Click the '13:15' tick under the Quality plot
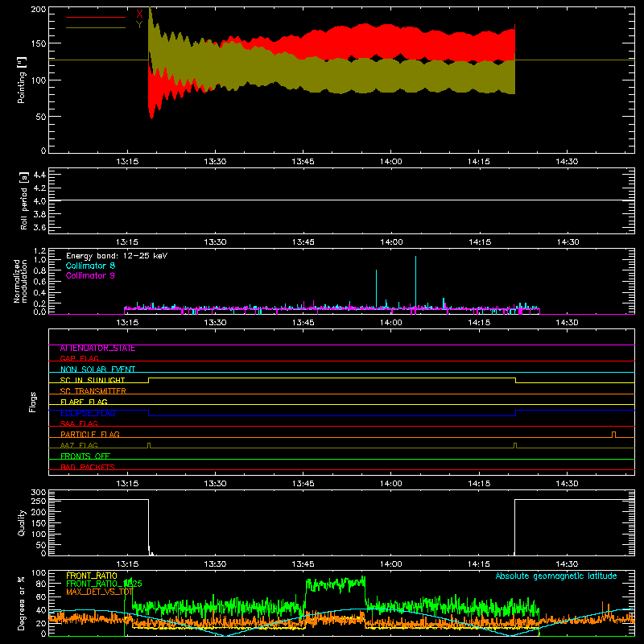This screenshot has width=644, height=644. pyautogui.click(x=127, y=564)
